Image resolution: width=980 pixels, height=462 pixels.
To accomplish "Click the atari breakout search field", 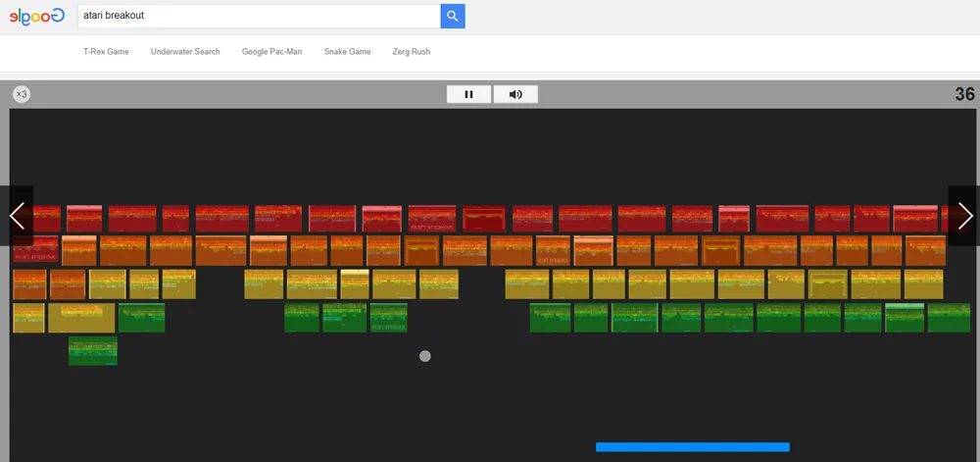I will click(259, 17).
